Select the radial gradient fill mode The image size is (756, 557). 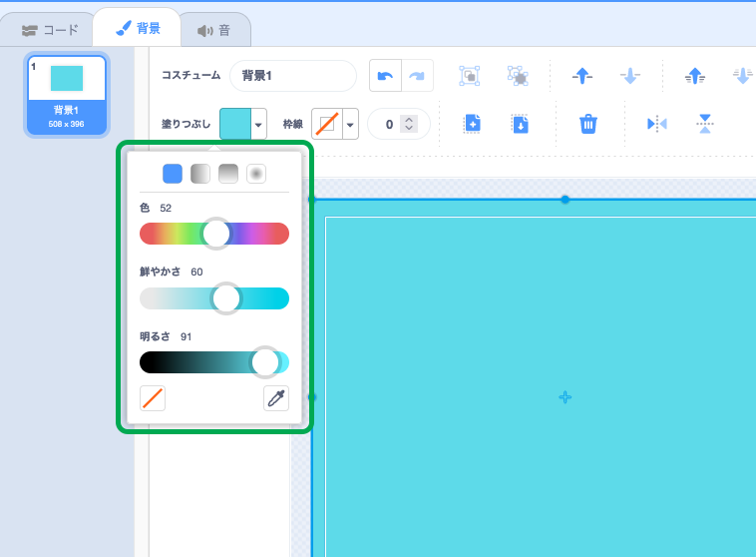point(256,174)
